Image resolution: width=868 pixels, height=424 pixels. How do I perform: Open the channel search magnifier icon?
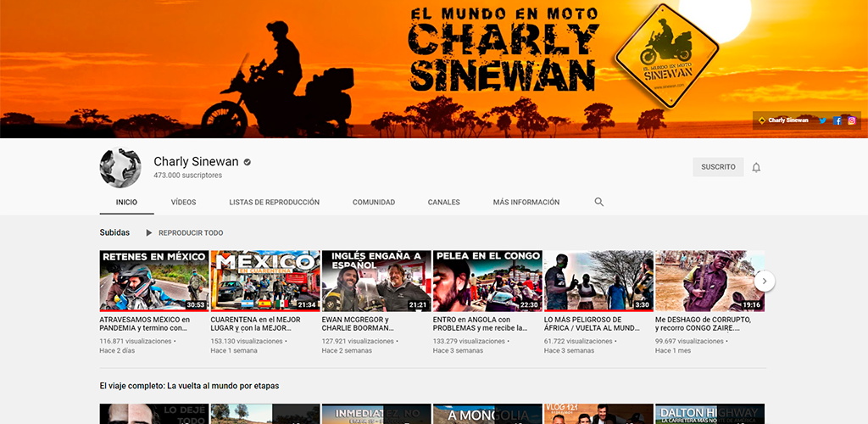599,202
